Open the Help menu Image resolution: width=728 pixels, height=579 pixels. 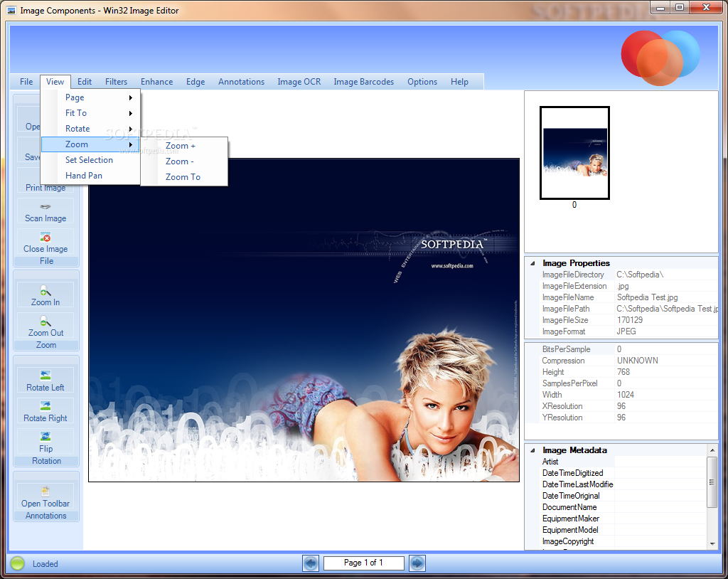[459, 82]
